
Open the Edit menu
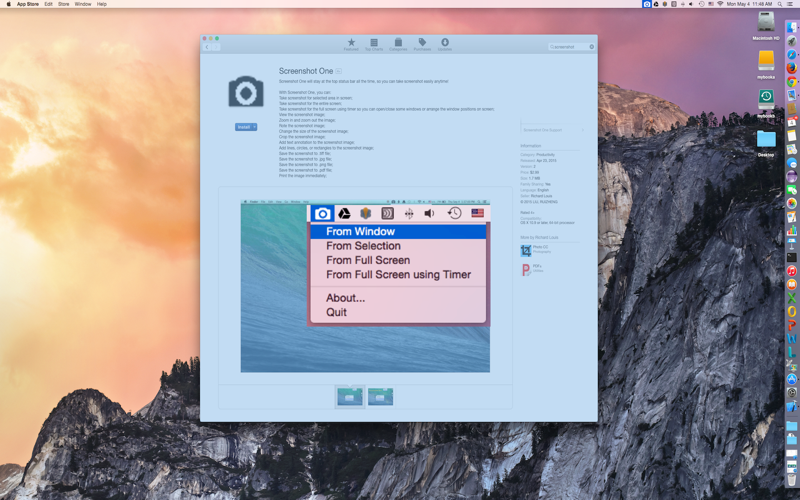coord(48,4)
